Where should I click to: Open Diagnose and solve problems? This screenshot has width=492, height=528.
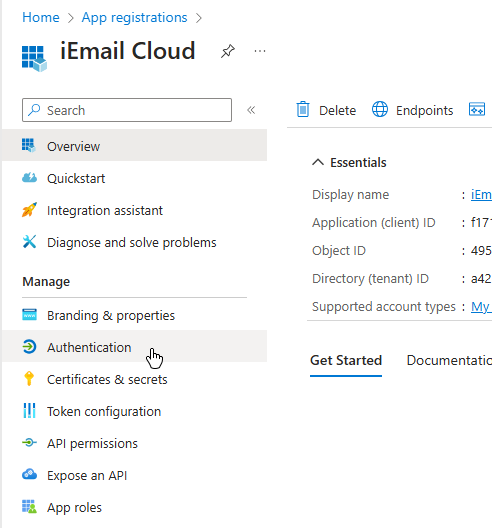click(x=134, y=242)
